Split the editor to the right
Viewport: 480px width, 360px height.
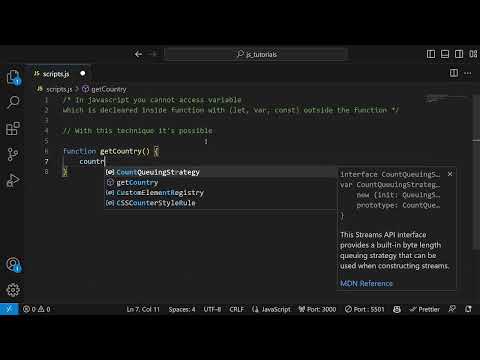454,73
